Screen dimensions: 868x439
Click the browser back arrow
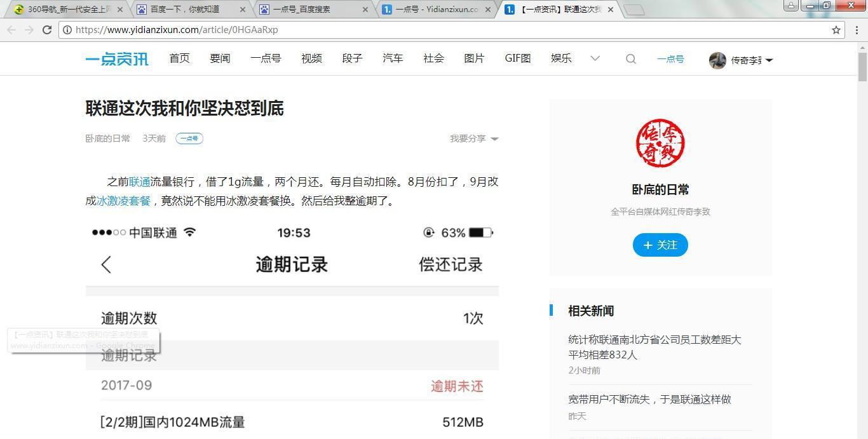click(x=11, y=29)
